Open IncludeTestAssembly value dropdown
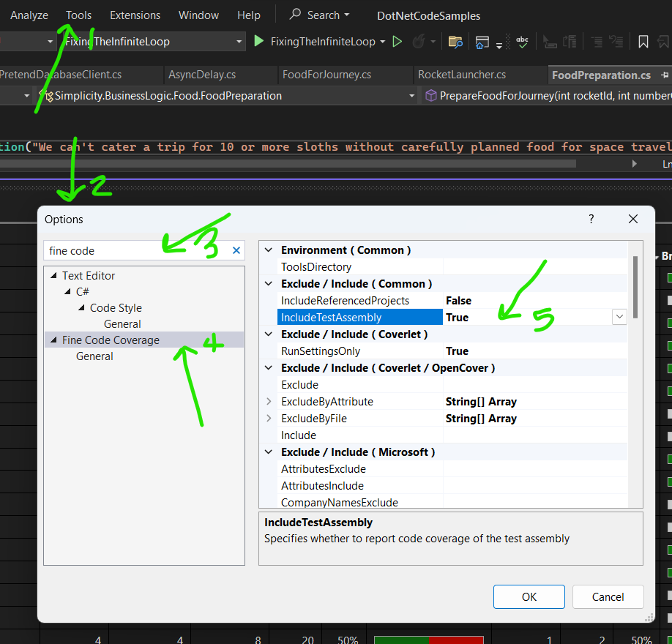The image size is (672, 644). click(619, 317)
